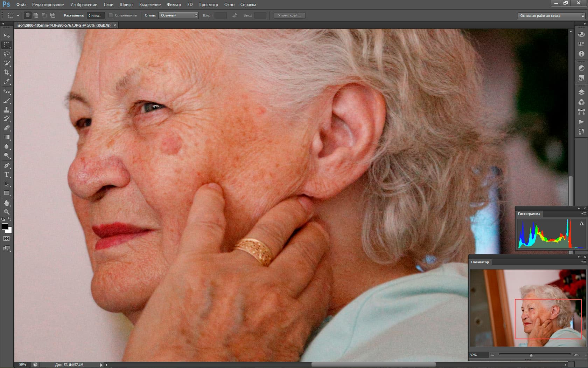Select the Spot Healing Brush tool
The width and height of the screenshot is (588, 368).
7,91
